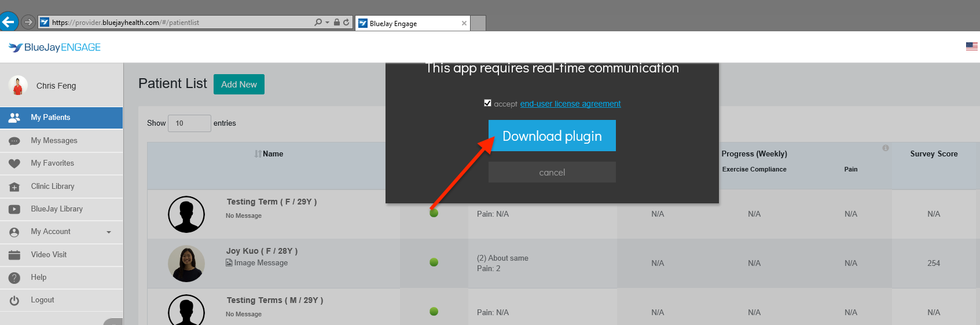Click Testing Term patient avatar

pos(186,214)
